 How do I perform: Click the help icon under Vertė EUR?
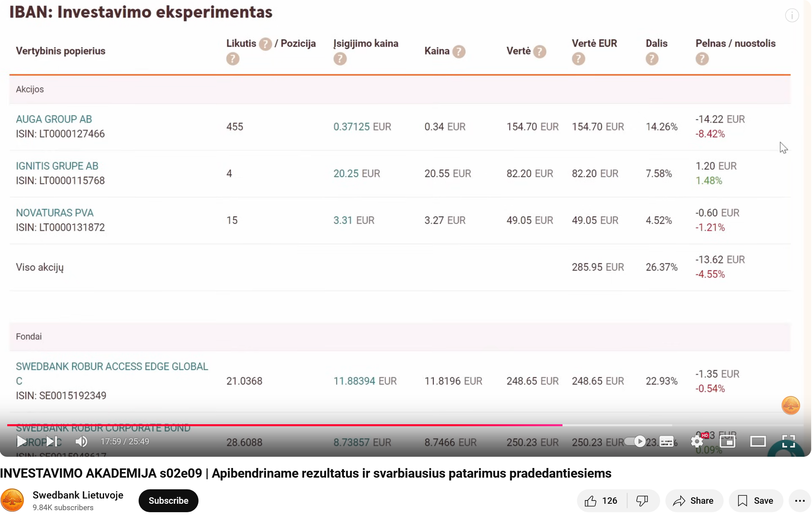(x=579, y=59)
